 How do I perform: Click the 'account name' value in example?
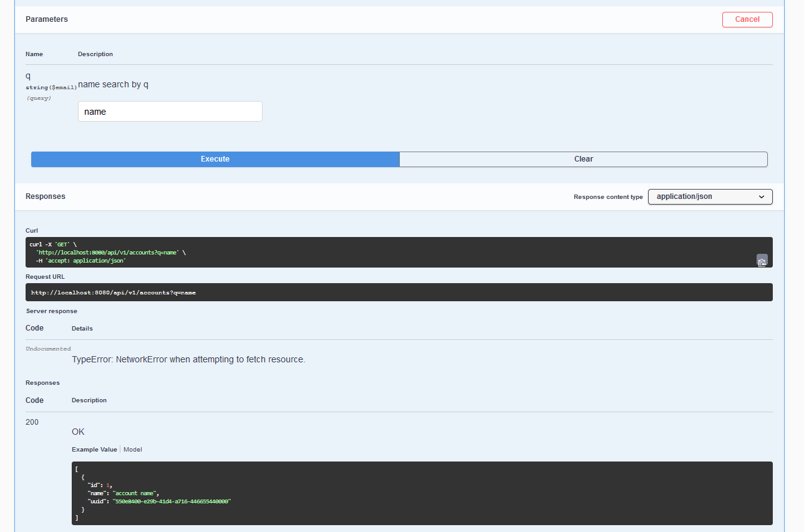tap(135, 493)
